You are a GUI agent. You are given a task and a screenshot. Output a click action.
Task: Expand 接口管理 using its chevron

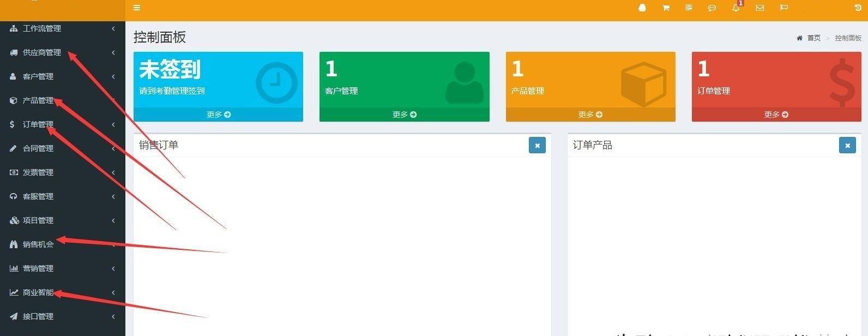[x=113, y=316]
